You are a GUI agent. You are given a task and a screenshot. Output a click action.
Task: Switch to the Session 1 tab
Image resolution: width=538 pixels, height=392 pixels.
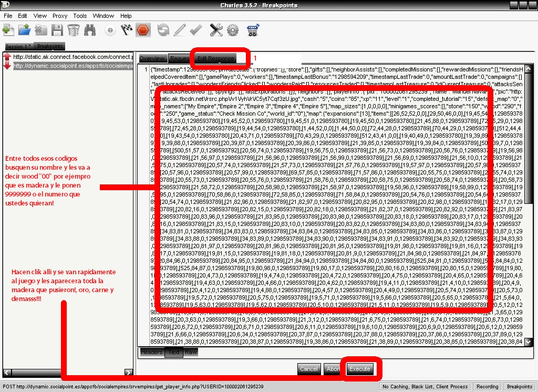[18, 46]
